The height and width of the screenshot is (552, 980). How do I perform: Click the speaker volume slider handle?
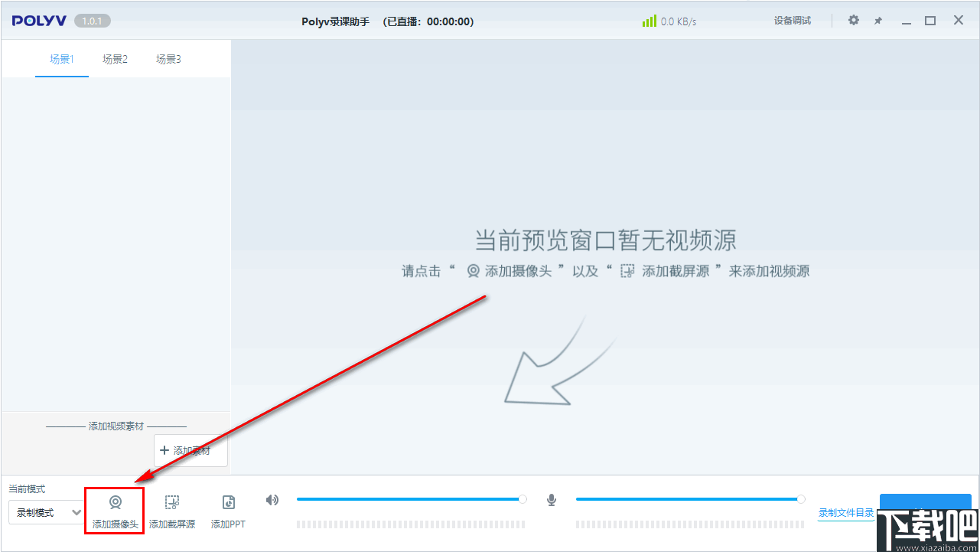tap(523, 498)
